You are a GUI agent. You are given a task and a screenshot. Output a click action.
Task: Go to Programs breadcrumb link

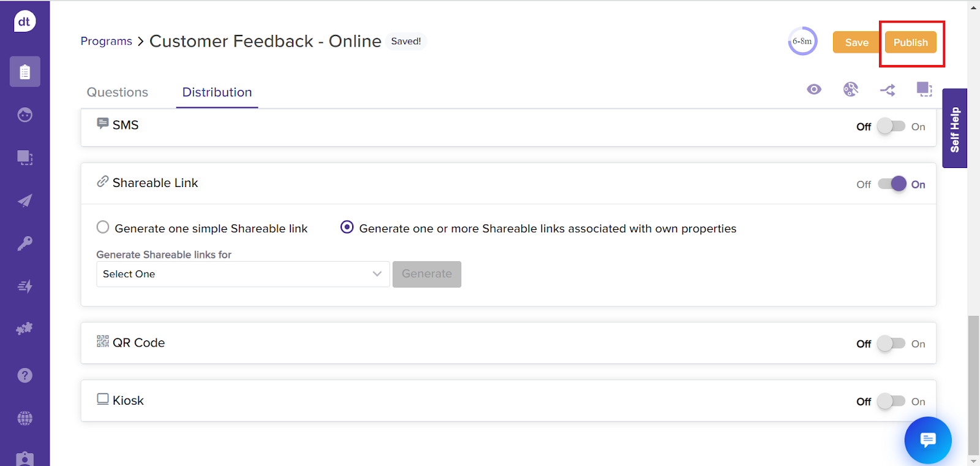coord(106,41)
